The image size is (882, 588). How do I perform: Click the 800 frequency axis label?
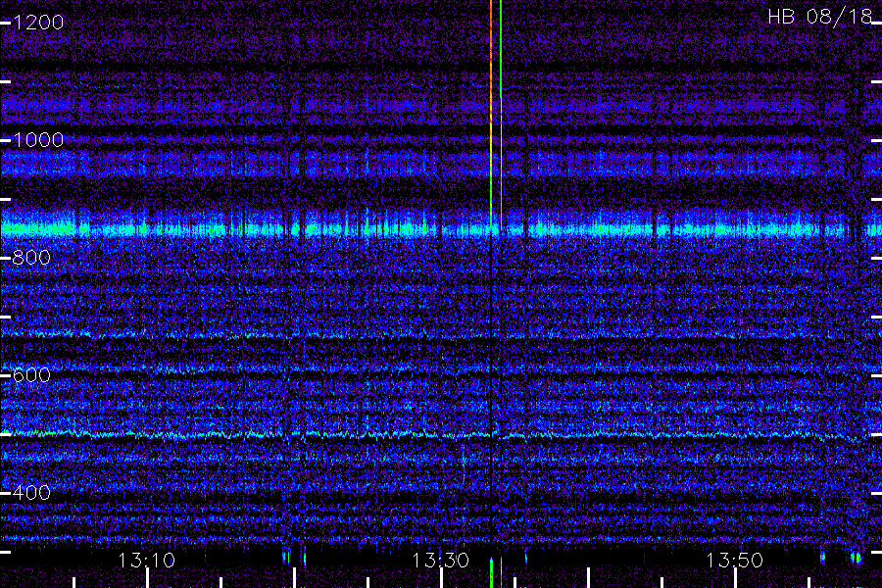(31, 258)
